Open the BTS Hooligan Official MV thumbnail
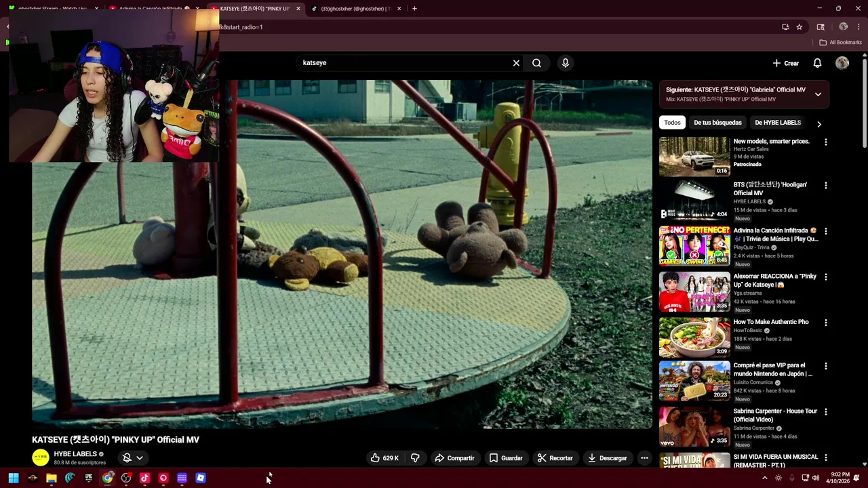The image size is (868, 488). [x=694, y=200]
